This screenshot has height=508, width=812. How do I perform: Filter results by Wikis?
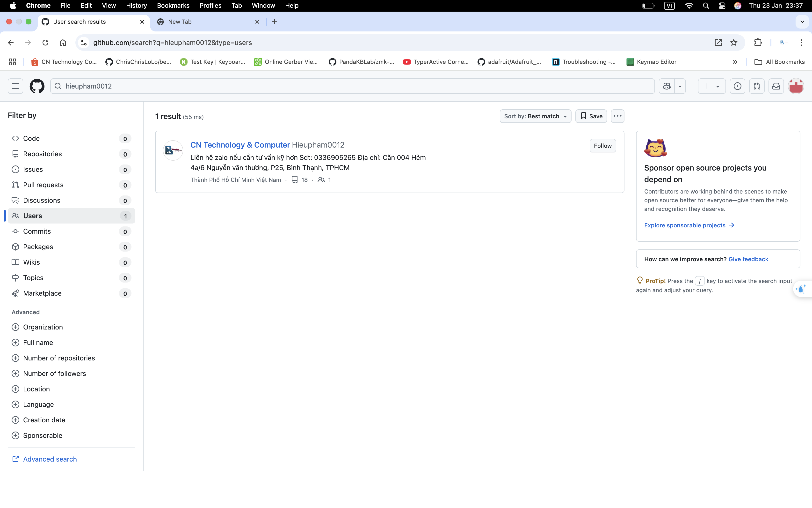[71, 262]
